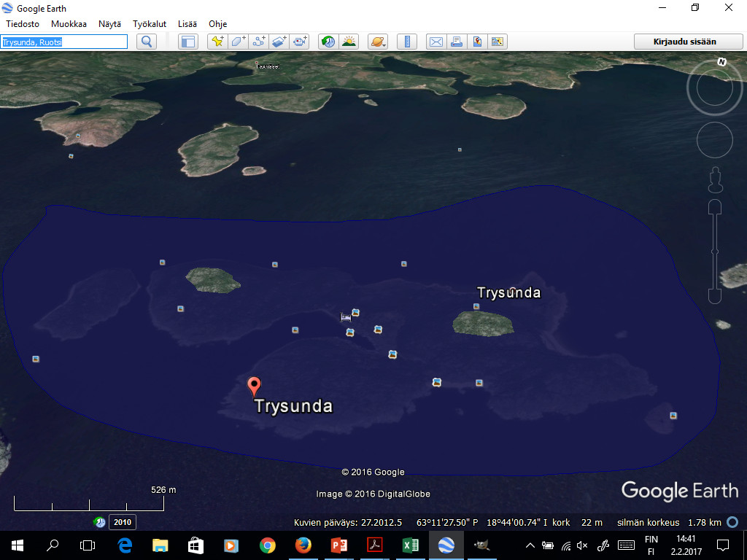Screen dimensions: 747x560
Task: Toggle historical imagery clock icon
Action: [x=328, y=42]
